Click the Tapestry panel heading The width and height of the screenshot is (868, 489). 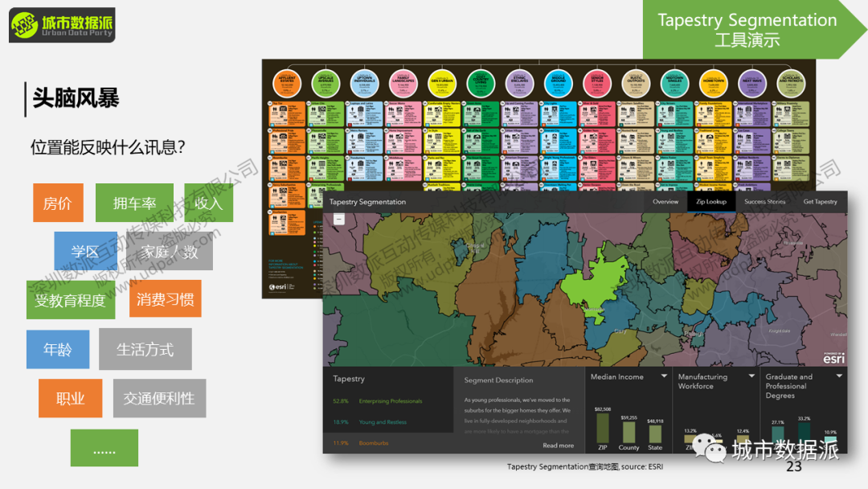click(349, 379)
